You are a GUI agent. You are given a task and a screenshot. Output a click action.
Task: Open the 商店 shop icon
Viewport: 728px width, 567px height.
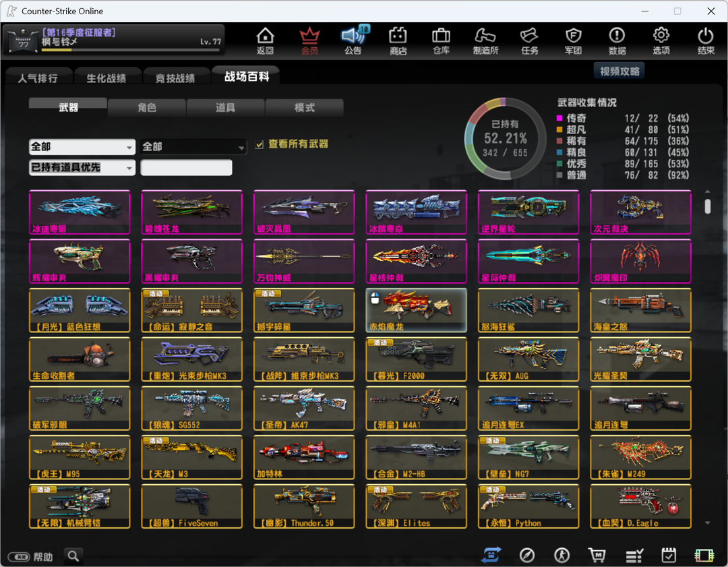[398, 41]
